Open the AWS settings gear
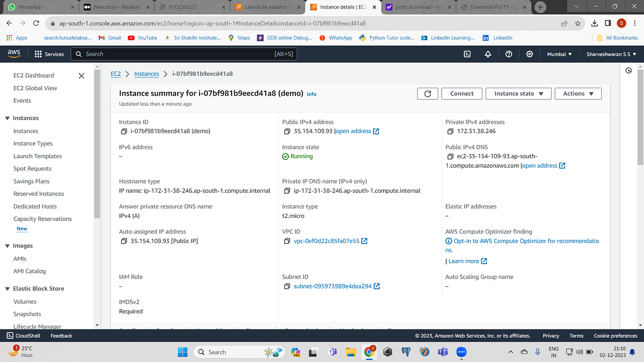The width and height of the screenshot is (644, 362). pos(529,54)
